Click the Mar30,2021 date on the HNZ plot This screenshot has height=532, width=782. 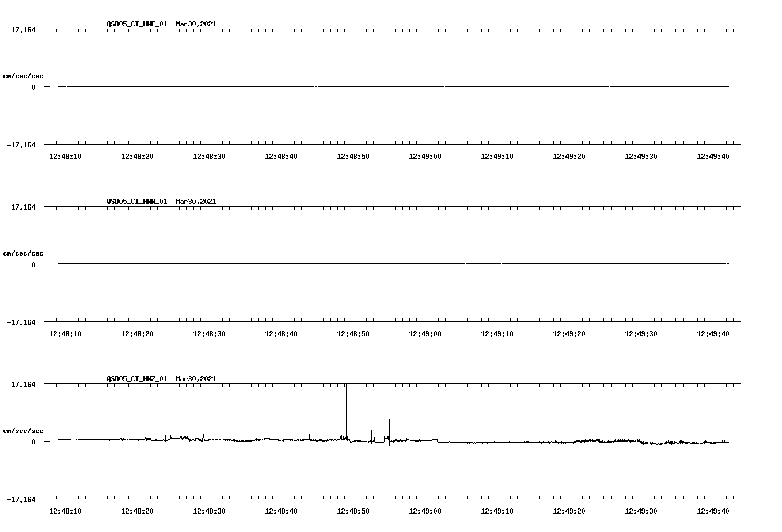(196, 379)
